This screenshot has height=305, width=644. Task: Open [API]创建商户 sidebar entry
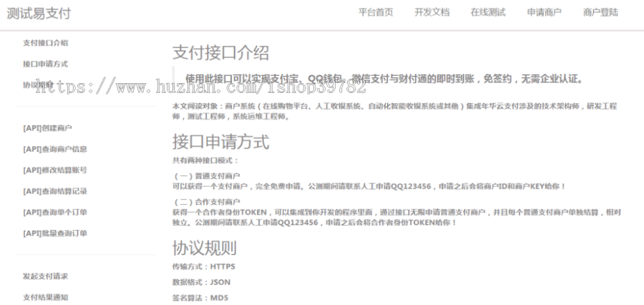48,128
